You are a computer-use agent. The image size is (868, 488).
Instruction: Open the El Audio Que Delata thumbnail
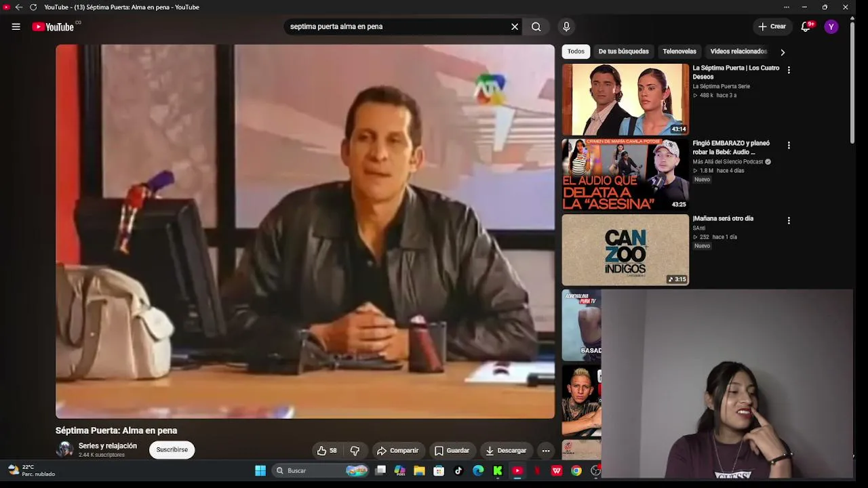625,175
